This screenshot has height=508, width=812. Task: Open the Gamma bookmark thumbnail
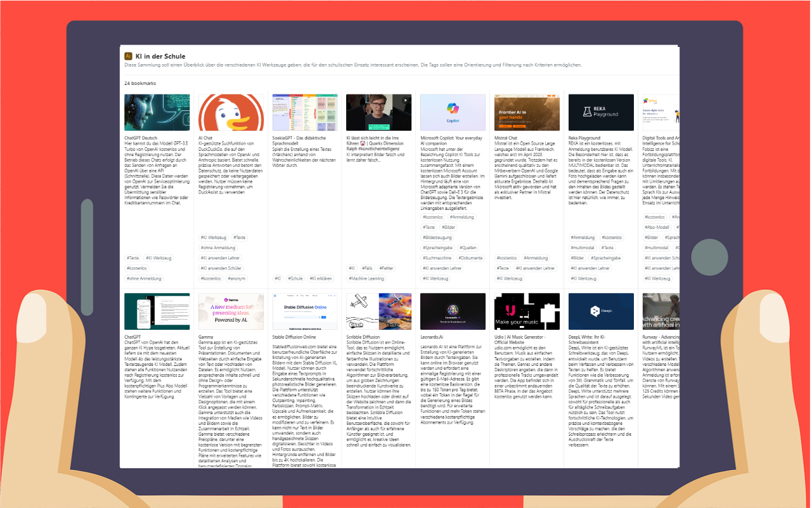click(x=231, y=311)
